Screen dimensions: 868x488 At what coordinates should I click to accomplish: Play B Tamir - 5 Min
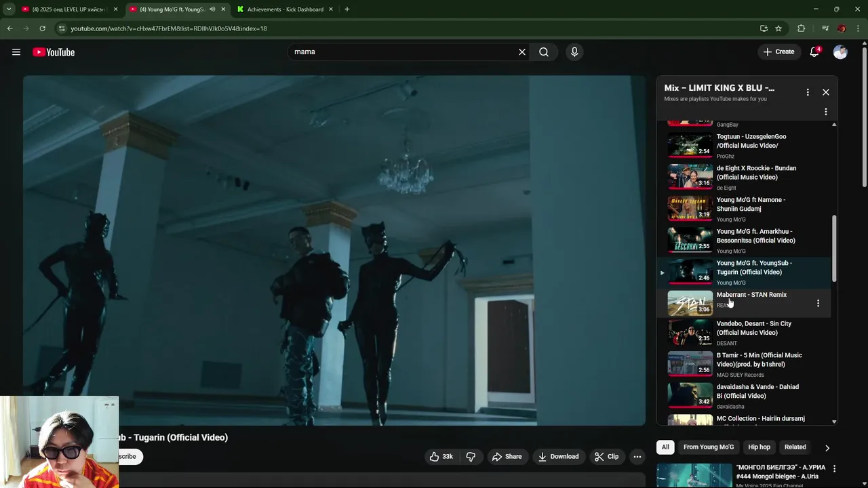744,364
